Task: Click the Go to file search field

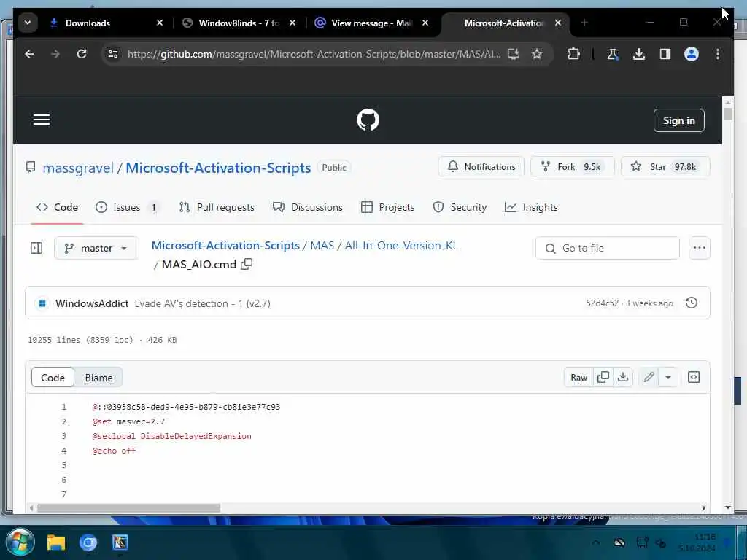Action: 608,248
